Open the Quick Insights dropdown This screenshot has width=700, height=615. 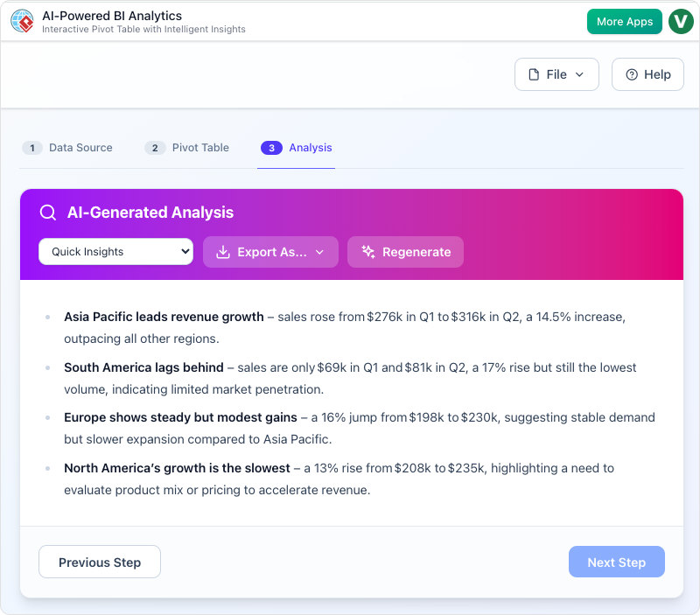(115, 251)
